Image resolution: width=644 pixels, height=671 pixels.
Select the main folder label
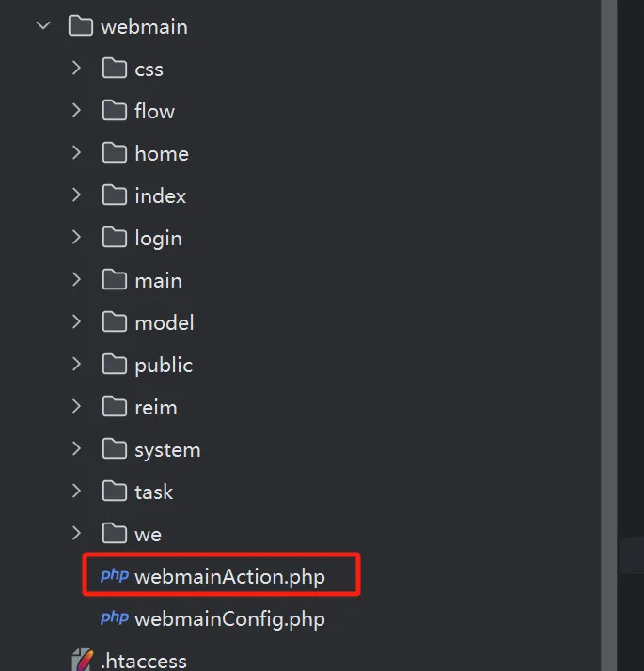[158, 280]
